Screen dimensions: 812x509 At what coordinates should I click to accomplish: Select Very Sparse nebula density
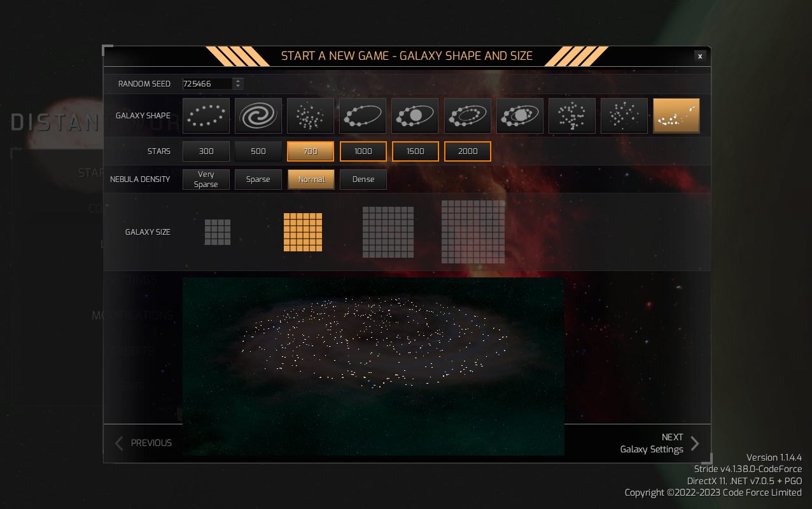click(x=206, y=179)
